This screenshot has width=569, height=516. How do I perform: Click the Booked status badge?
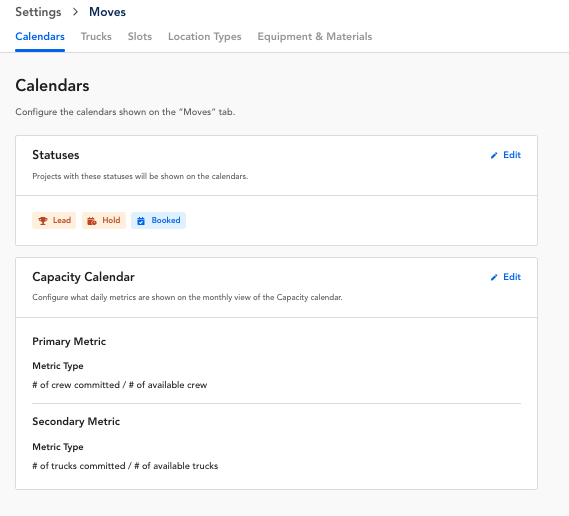(x=159, y=221)
